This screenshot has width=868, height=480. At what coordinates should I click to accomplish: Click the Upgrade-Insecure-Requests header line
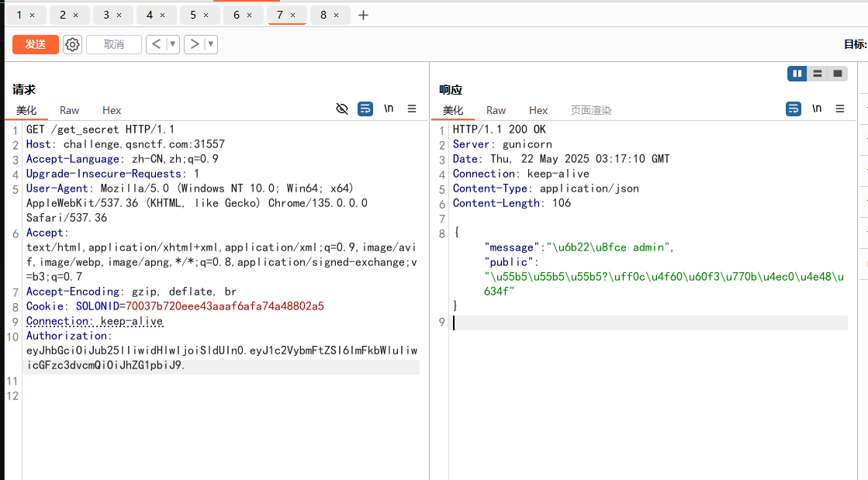(113, 174)
